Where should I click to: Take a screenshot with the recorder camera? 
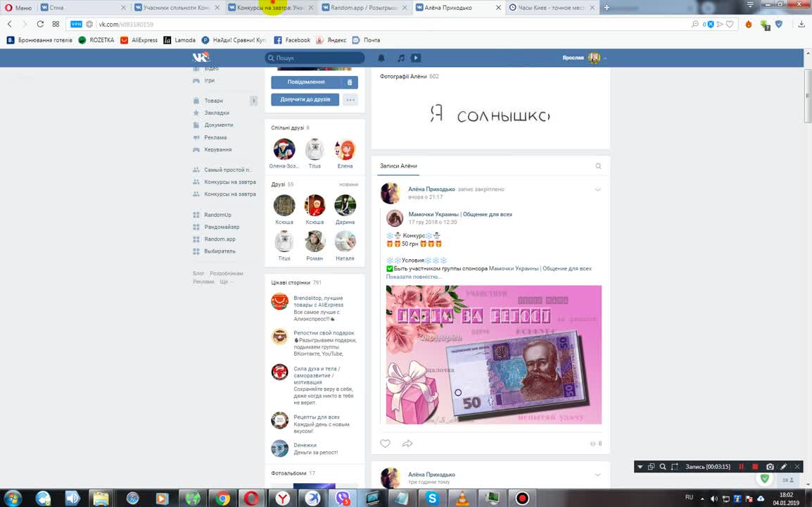pos(770,467)
